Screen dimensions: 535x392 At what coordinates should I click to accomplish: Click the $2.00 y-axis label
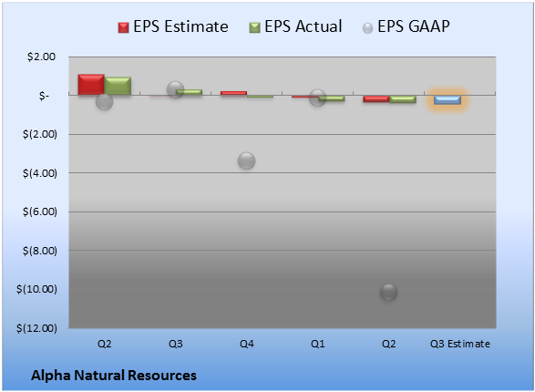pyautogui.click(x=41, y=57)
